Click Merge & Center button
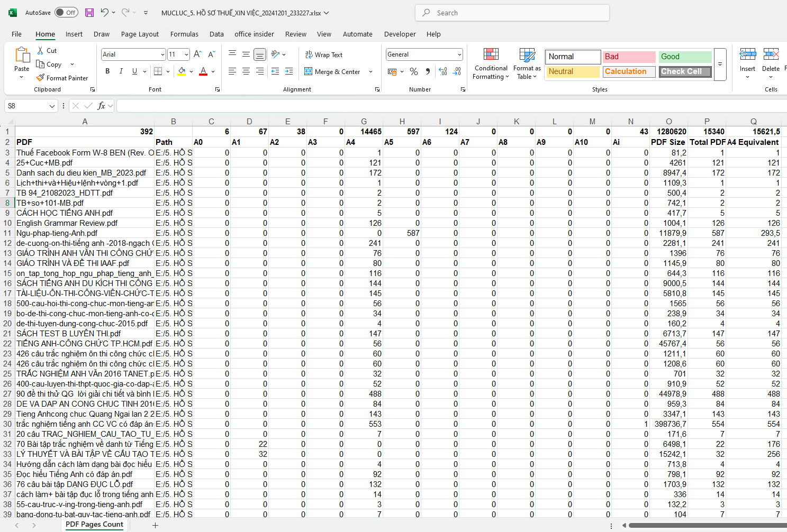 click(x=332, y=71)
